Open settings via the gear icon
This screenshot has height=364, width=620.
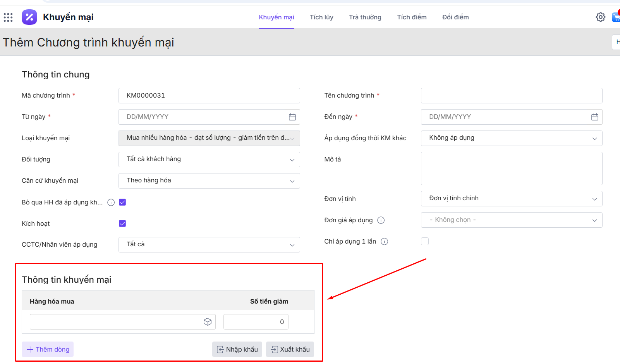(x=600, y=17)
